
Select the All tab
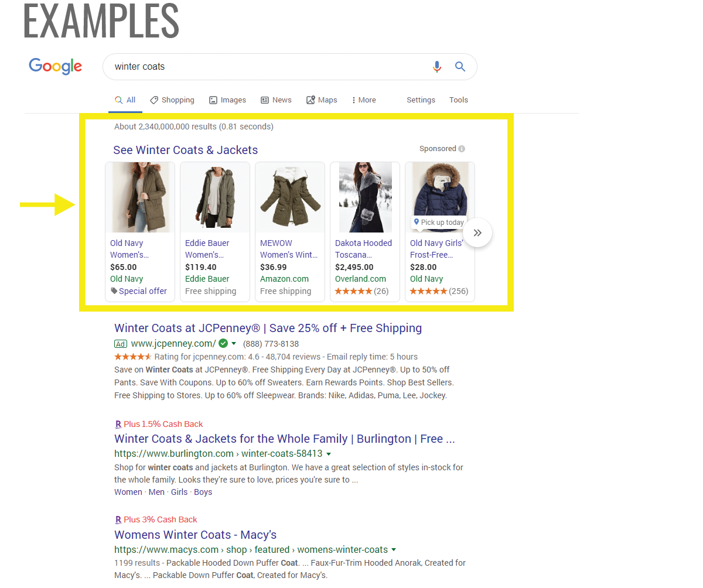point(125,100)
